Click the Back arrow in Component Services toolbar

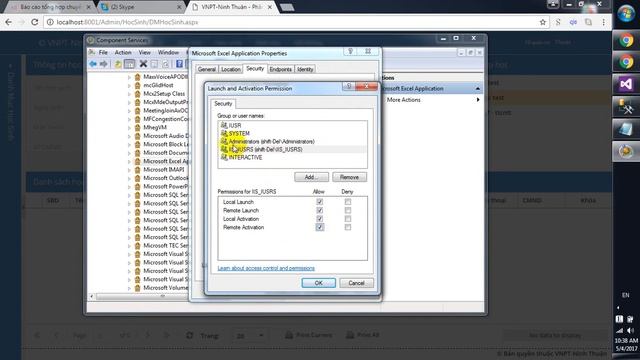click(x=93, y=64)
